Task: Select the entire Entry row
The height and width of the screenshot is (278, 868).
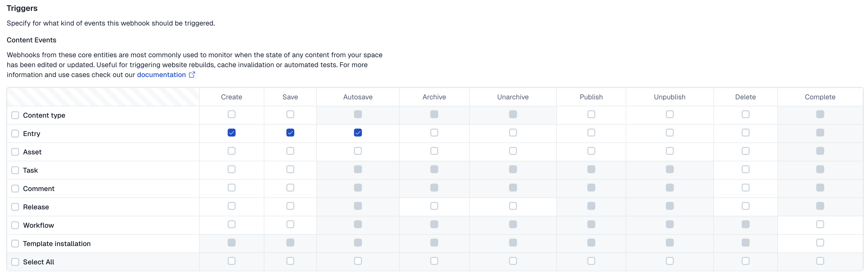Action: tap(15, 134)
